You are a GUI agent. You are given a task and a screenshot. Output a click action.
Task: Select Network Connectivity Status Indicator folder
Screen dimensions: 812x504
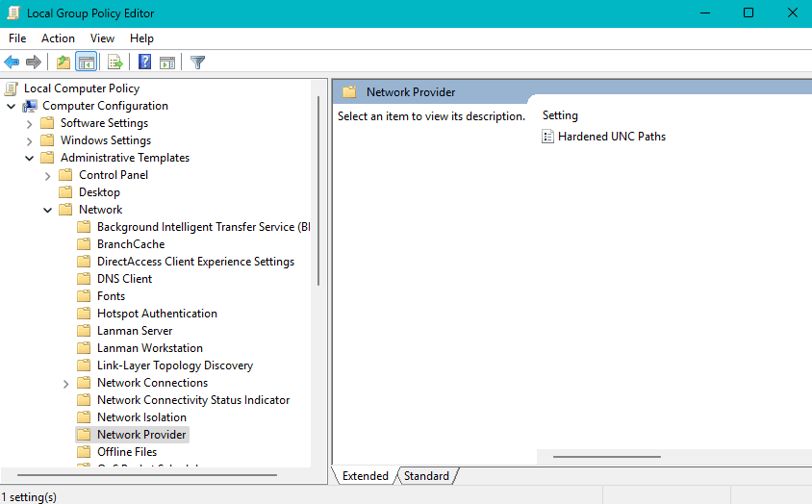coord(193,400)
